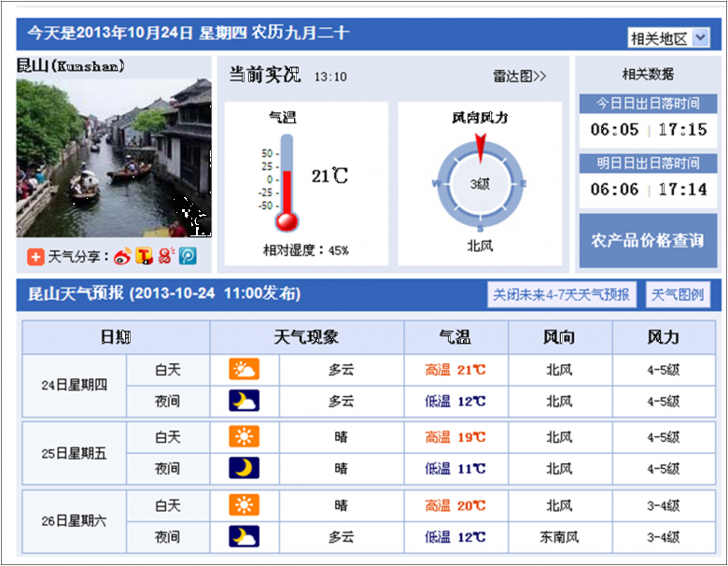The height and width of the screenshot is (566, 728).
Task: Open the 天气图例 legend
Action: coord(678,294)
